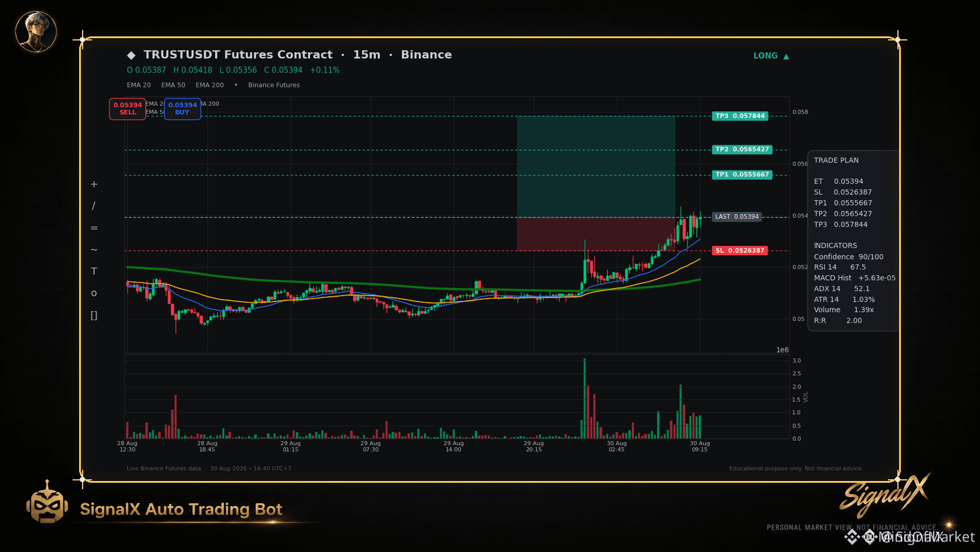Click the 30 Aug 2026 16:40 UTC+7 timestamp
Viewport: 980px width, 552px height.
pyautogui.click(x=251, y=469)
